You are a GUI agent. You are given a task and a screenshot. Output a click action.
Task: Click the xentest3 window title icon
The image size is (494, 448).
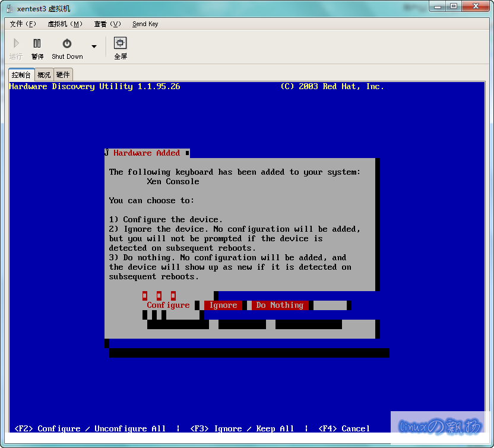tap(10, 8)
